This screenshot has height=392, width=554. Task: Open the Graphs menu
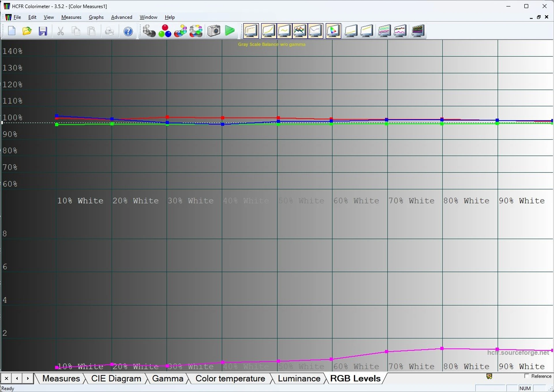[x=96, y=17]
